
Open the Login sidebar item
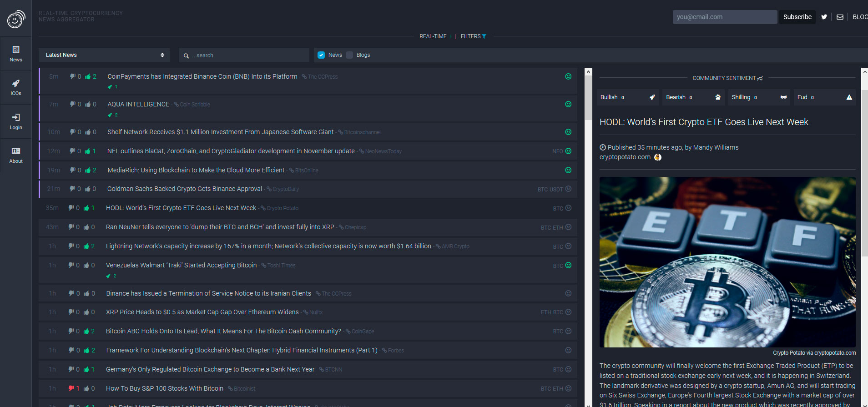pyautogui.click(x=16, y=121)
